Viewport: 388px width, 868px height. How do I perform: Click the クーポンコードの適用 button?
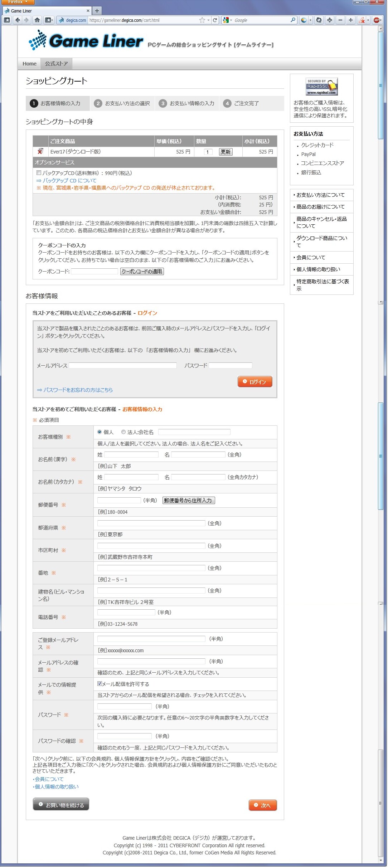[142, 271]
